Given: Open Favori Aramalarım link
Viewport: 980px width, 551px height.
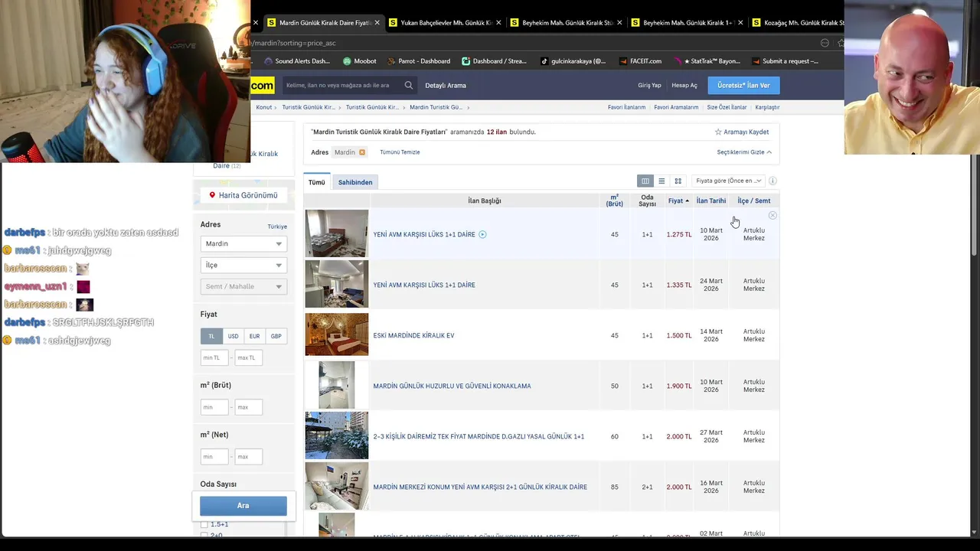Looking at the screenshot, I should [x=676, y=107].
